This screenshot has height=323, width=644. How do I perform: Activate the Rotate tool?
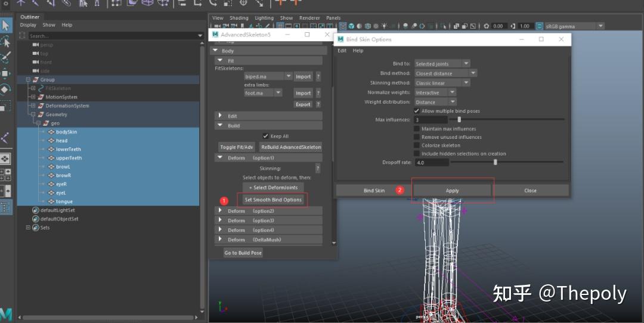tap(5, 90)
